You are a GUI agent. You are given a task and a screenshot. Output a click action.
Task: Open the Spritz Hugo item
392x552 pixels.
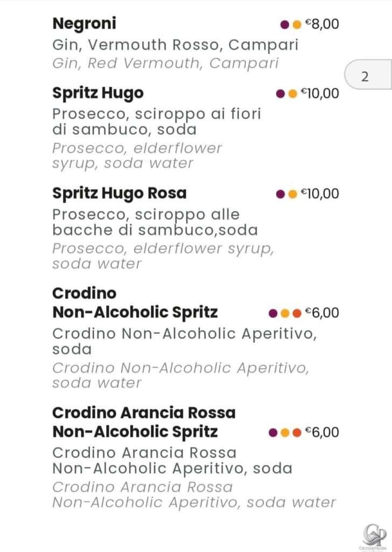(98, 93)
